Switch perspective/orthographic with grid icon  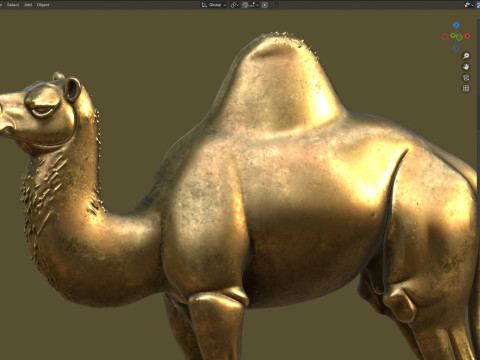466,88
